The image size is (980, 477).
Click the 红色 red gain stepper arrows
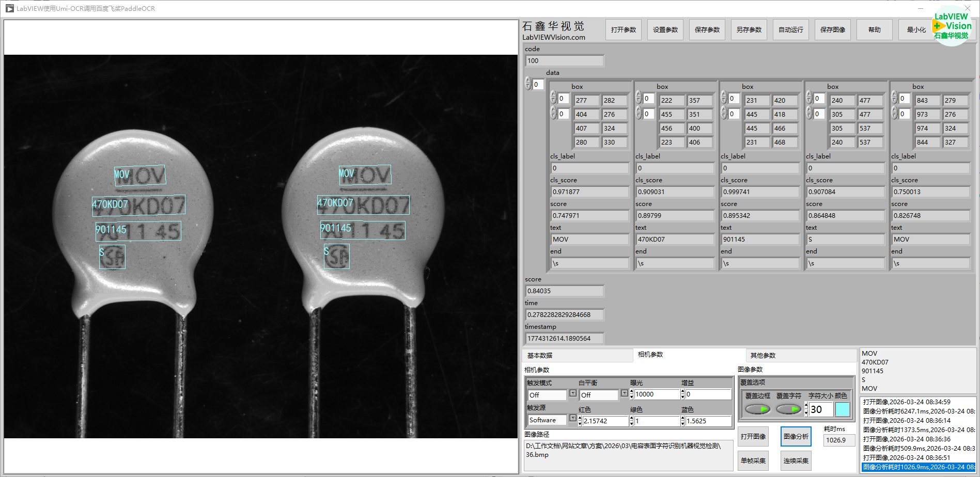(580, 421)
